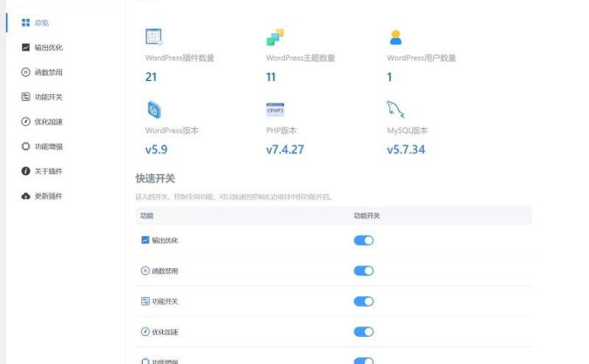This screenshot has height=364, width=589.
Task: Click the 优化加速 row icon in quick switch table
Action: (x=146, y=332)
